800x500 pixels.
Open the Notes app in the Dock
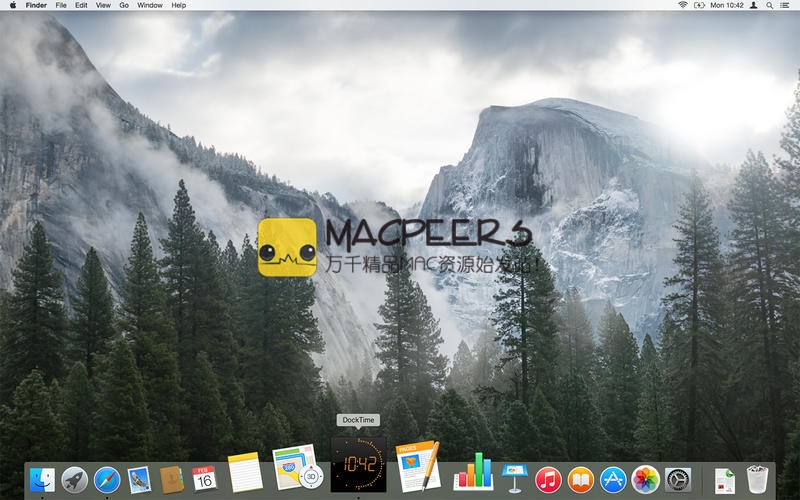coord(244,472)
